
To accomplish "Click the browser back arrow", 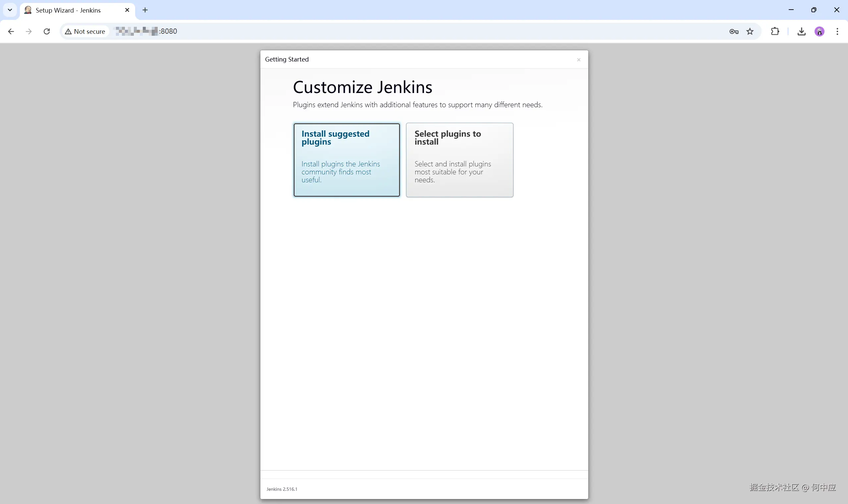I will [11, 31].
